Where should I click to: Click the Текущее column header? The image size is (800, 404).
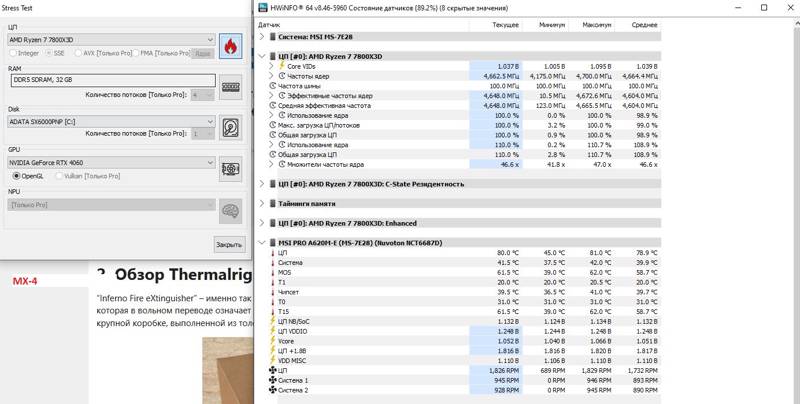point(505,25)
